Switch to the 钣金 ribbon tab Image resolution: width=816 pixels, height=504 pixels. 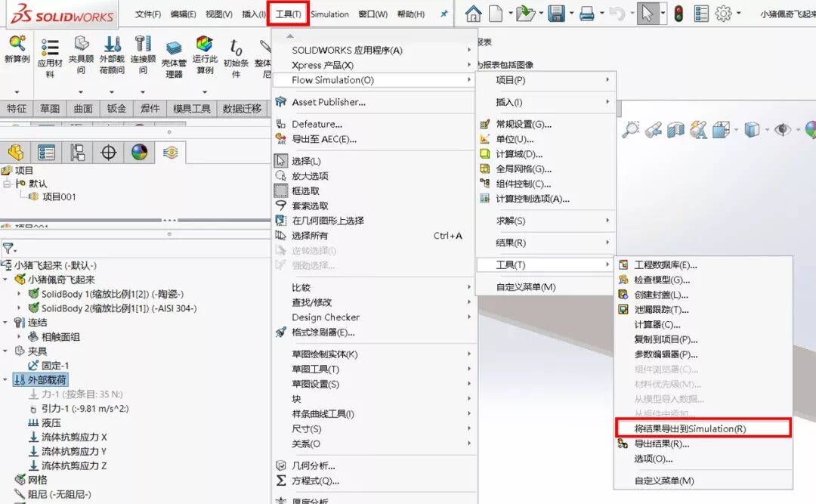[116, 108]
